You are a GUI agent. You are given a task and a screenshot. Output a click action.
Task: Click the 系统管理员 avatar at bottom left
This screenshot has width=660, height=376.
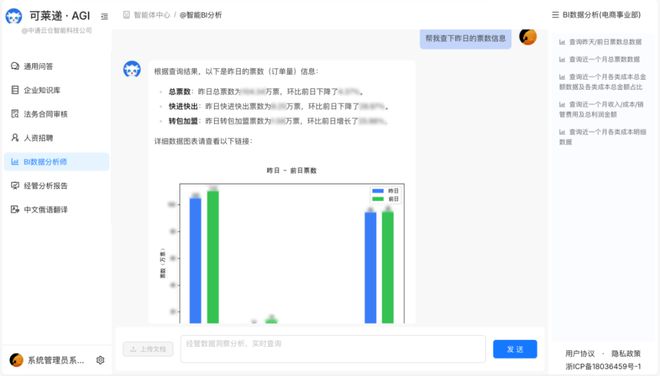click(16, 360)
